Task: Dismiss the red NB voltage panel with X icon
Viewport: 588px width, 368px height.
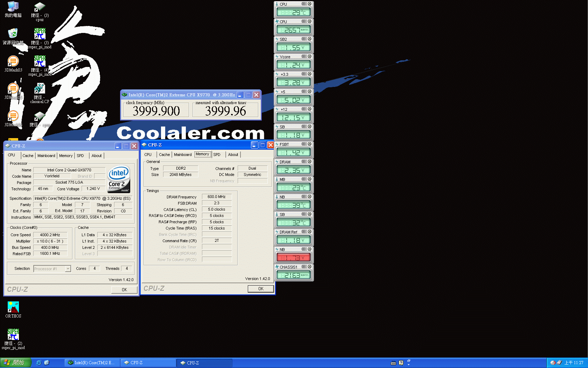Action: (309, 249)
